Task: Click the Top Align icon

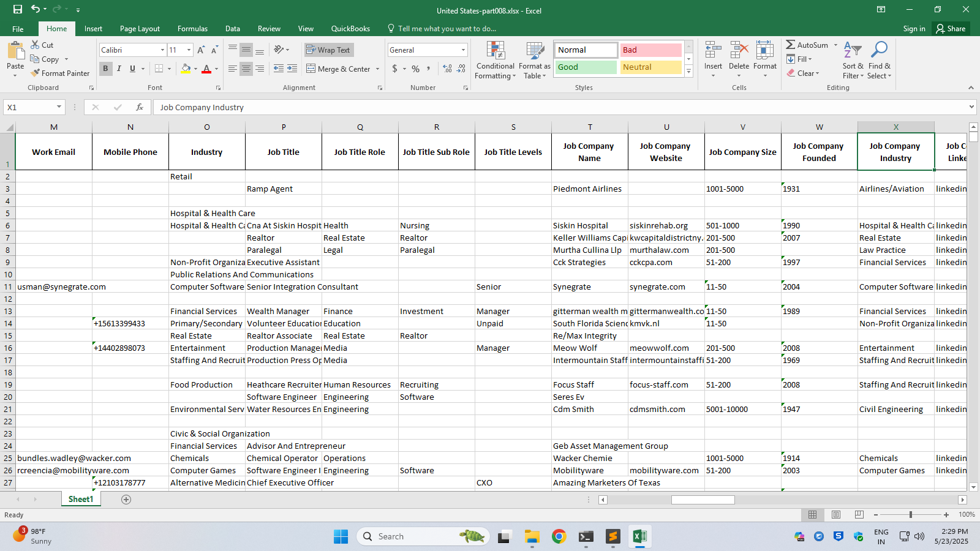Action: [233, 50]
